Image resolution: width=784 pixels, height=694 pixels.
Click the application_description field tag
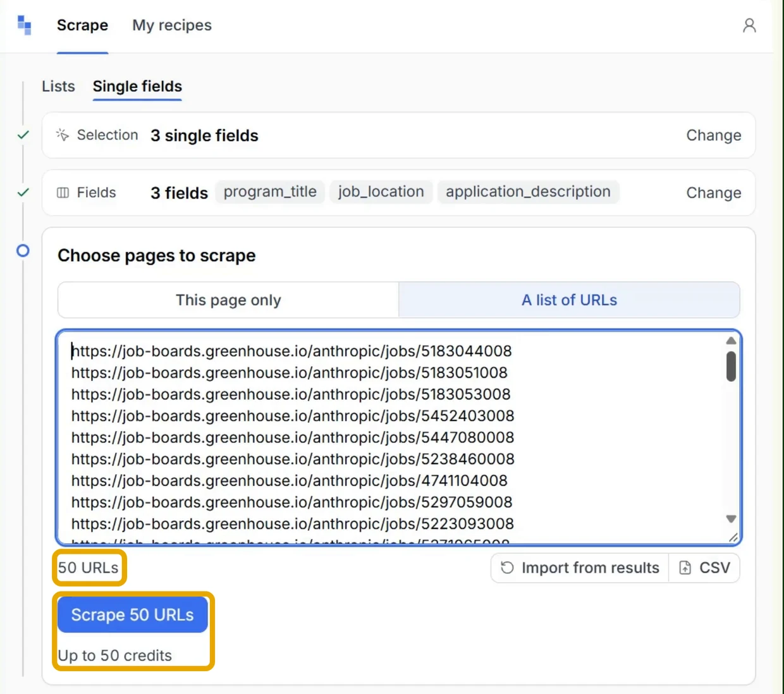528,192
